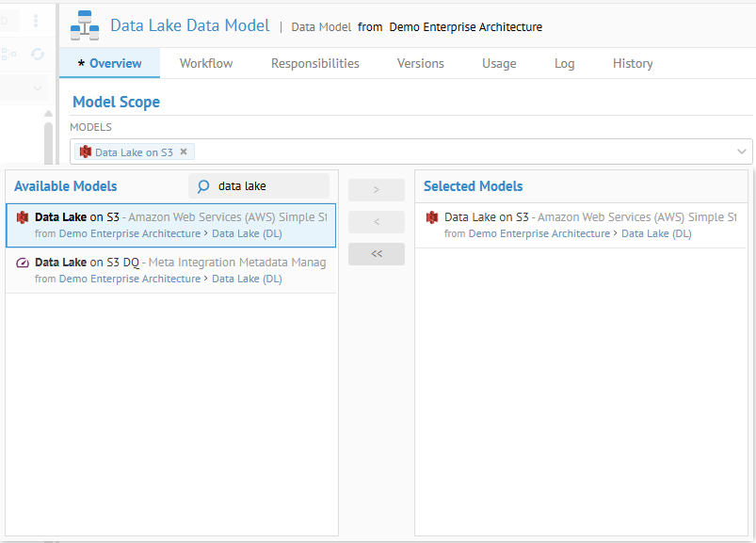This screenshot has width=756, height=543.
Task: Click the Data Lake on S3 DQ gauge icon
Action: pos(23,263)
